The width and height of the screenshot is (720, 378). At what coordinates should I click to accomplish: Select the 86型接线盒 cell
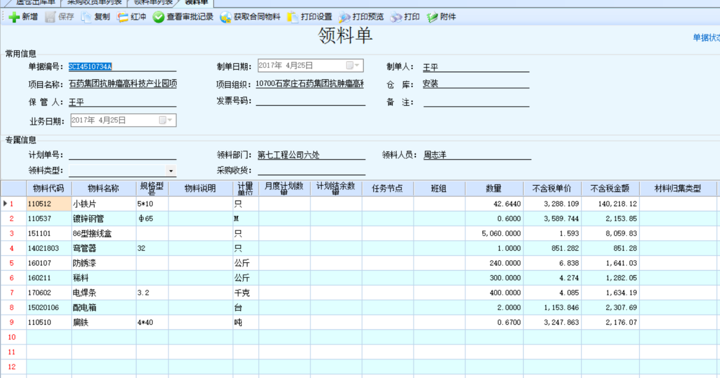click(x=103, y=233)
